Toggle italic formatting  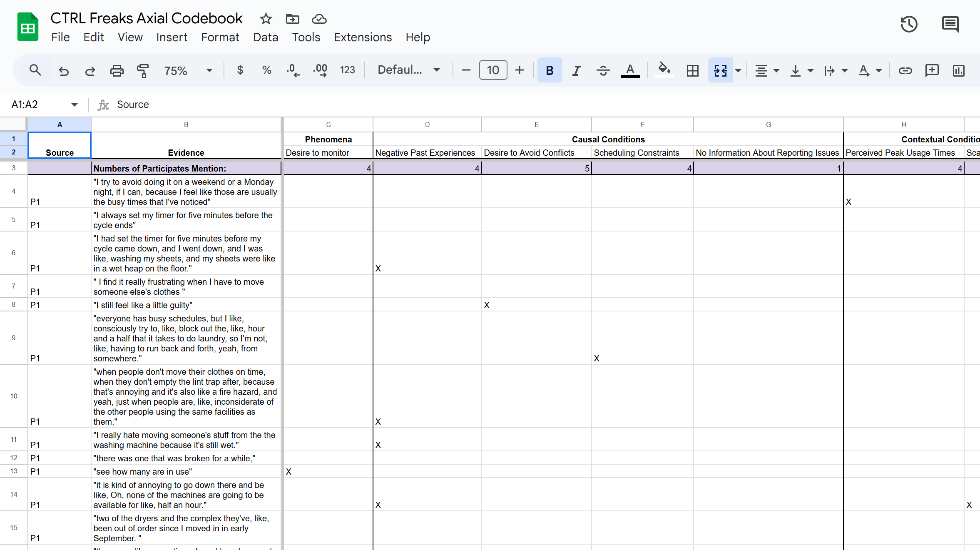pos(576,70)
